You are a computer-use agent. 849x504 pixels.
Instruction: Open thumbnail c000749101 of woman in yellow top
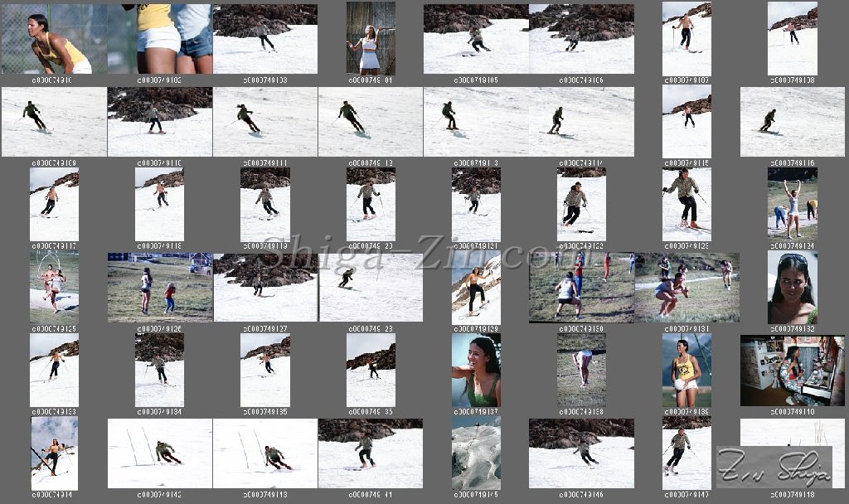pos(54,38)
